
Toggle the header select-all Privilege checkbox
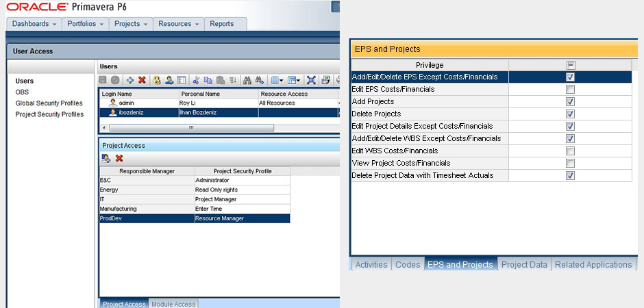click(x=570, y=65)
